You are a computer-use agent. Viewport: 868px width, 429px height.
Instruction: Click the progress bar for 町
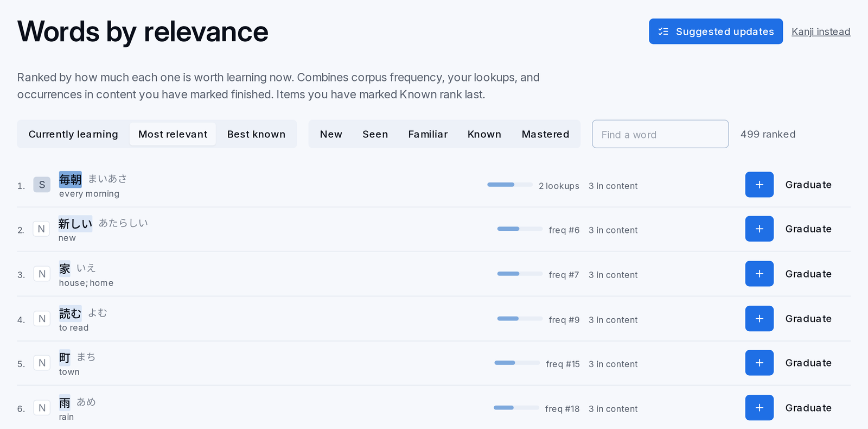pyautogui.click(x=517, y=363)
